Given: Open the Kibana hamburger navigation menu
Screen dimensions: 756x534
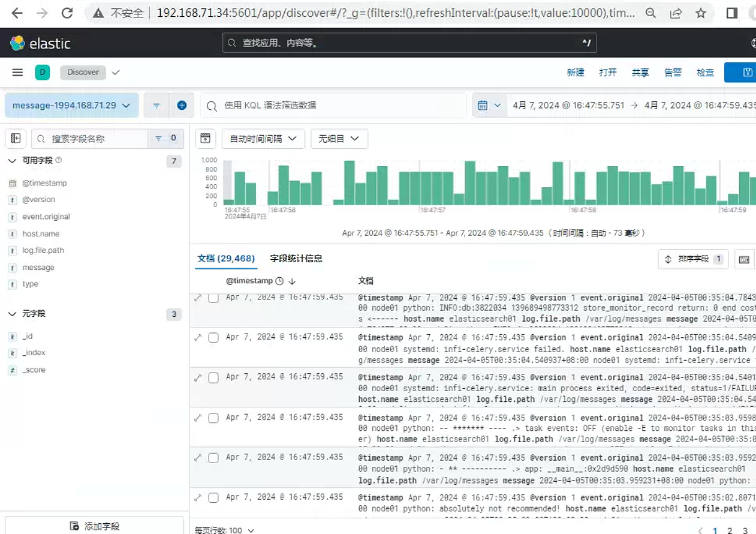Looking at the screenshot, I should 17,73.
